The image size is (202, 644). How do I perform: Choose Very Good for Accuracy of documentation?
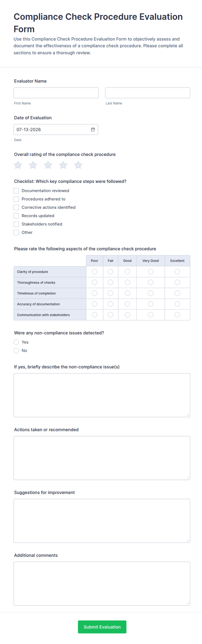tap(151, 304)
